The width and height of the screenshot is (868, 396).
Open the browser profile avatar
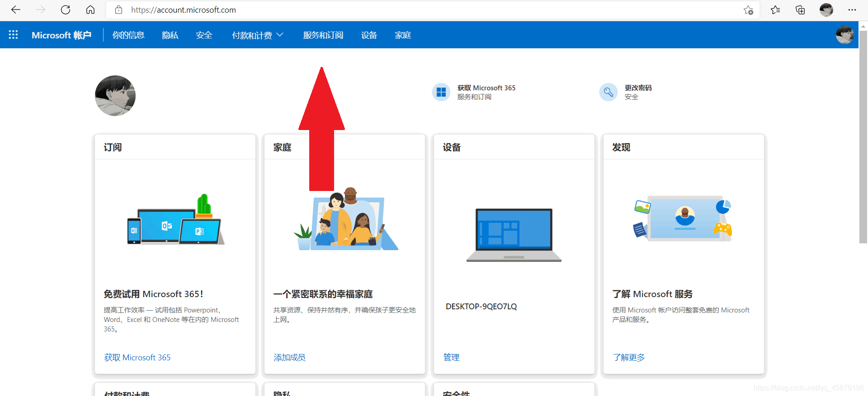click(x=826, y=10)
